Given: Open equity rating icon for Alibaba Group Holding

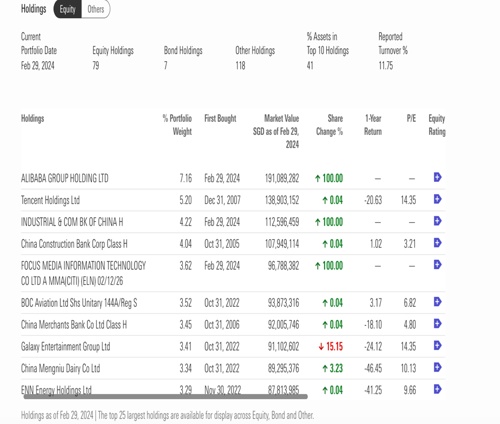Looking at the screenshot, I should 437,177.
